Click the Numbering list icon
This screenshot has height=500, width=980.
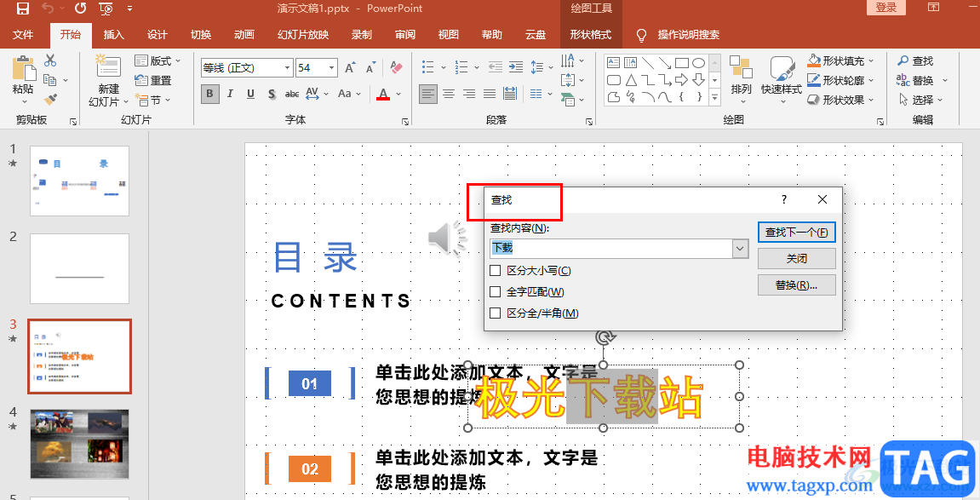[x=461, y=67]
